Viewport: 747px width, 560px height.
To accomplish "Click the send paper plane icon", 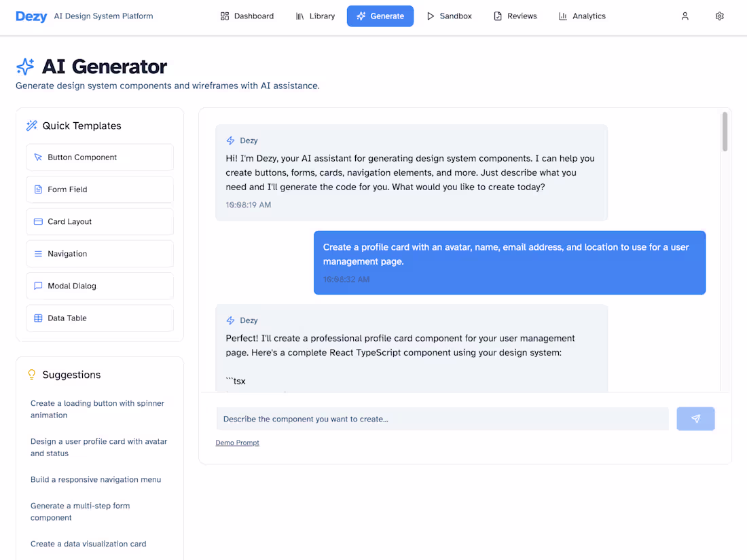I will pos(695,419).
